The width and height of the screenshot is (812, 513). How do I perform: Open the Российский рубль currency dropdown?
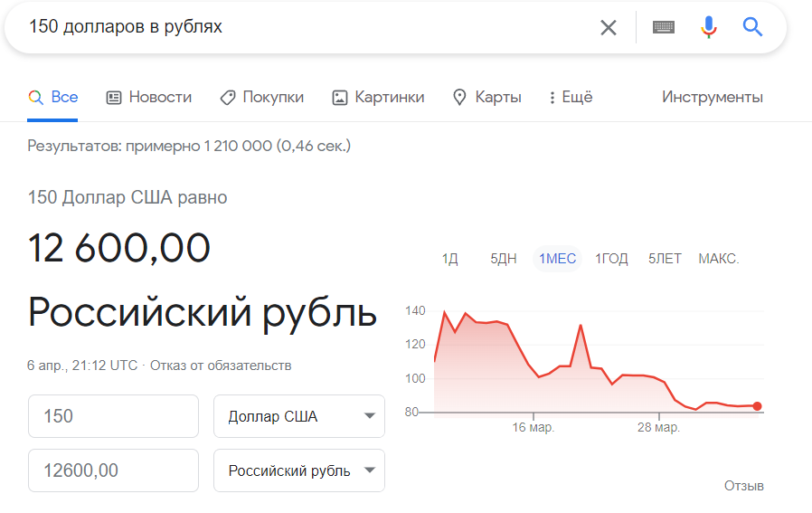[x=299, y=470]
